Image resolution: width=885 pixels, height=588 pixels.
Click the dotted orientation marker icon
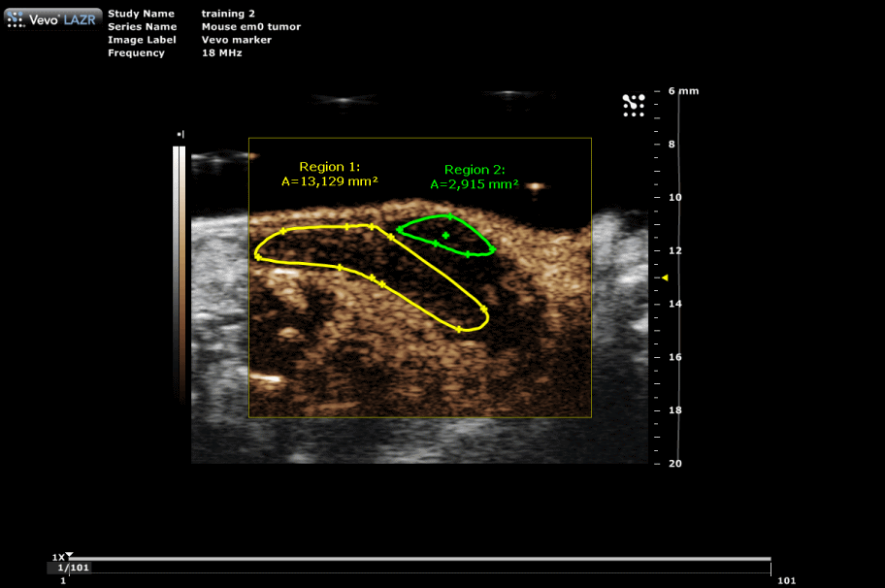point(633,106)
